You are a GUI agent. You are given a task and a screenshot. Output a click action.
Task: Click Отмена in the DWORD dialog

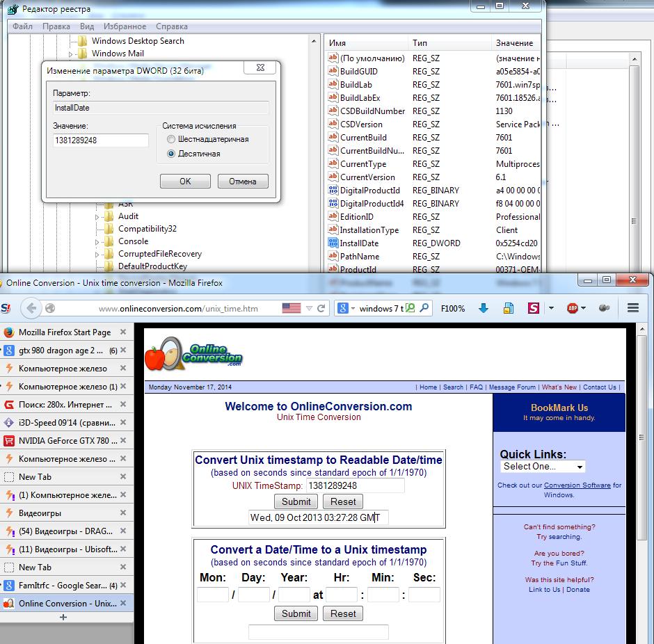pos(242,182)
